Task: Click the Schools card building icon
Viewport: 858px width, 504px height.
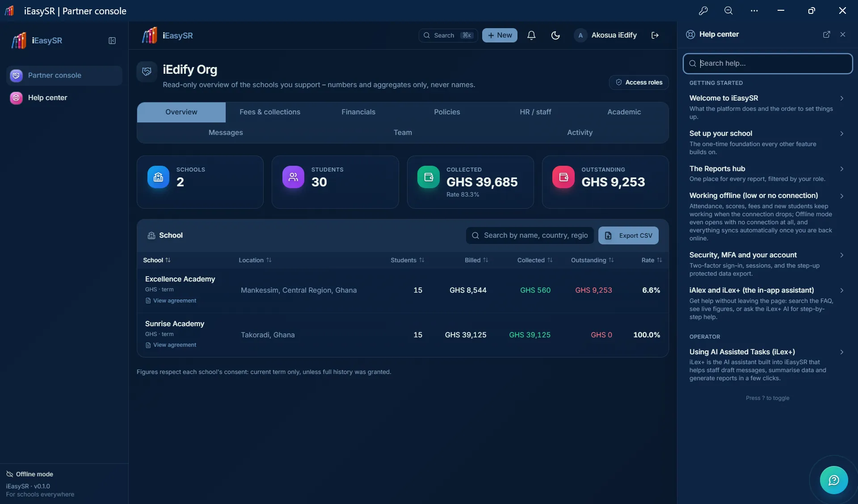Action: pos(158,177)
